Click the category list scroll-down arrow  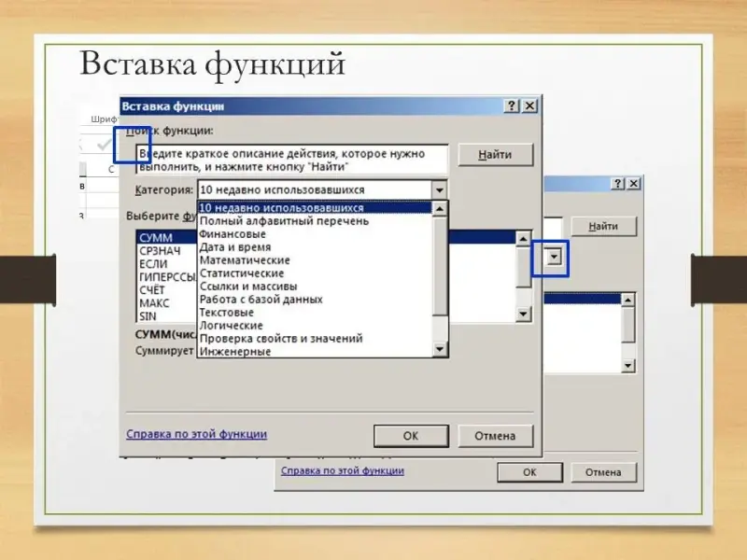click(439, 349)
